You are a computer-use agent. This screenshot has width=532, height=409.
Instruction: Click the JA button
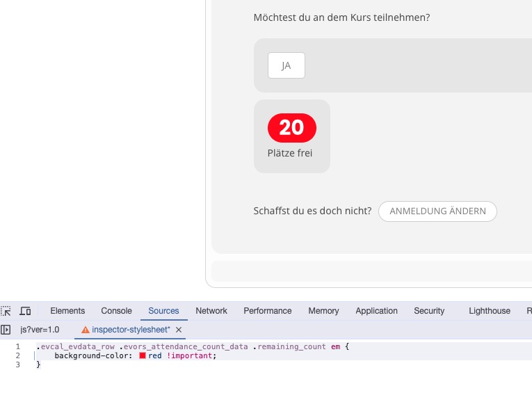pos(287,65)
